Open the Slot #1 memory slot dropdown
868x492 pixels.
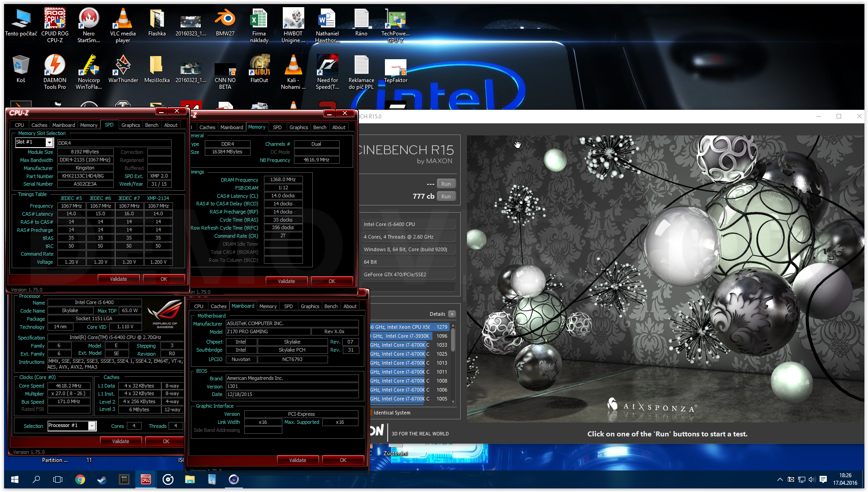pyautogui.click(x=49, y=142)
